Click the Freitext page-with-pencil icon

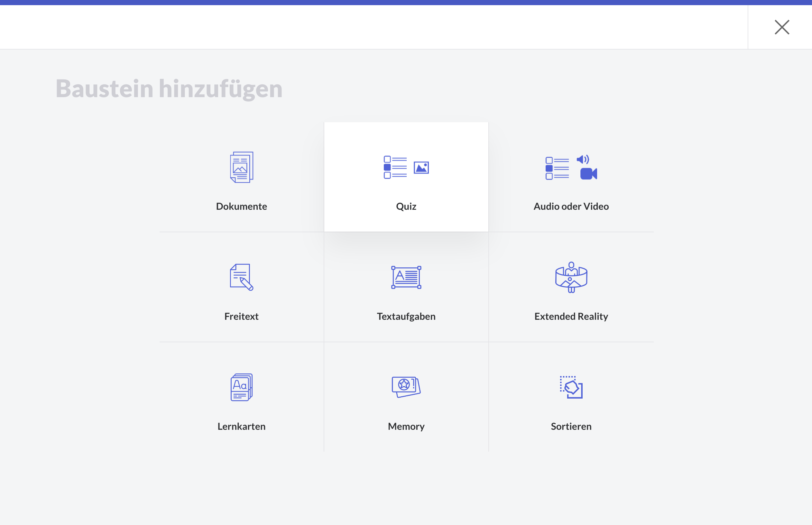[x=241, y=277]
